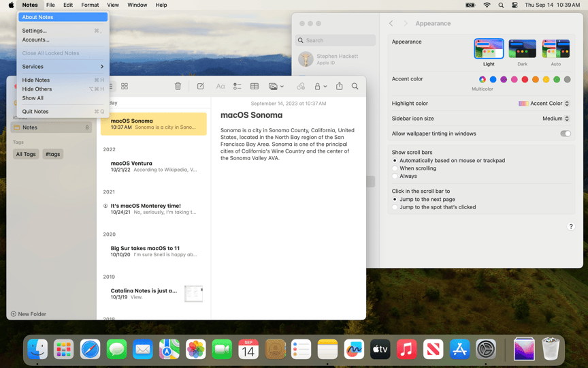Viewport: 588px width, 368px height.
Task: Open Mail app from the Dock
Action: [143, 349]
